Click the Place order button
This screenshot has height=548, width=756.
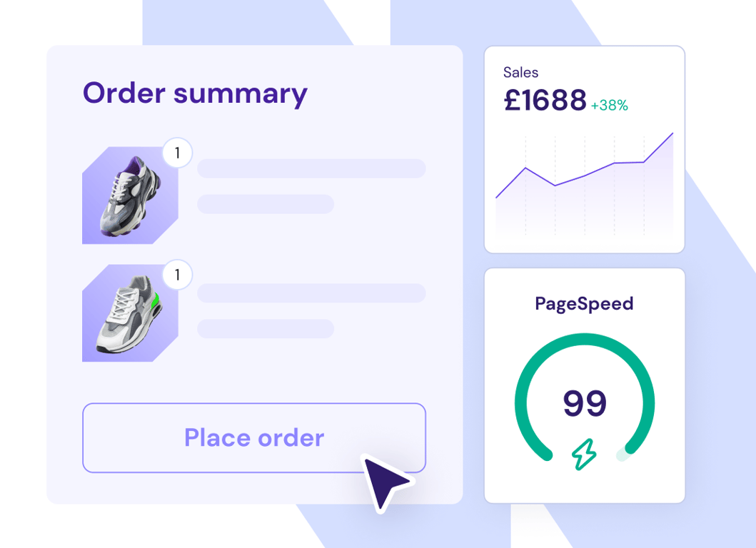254,437
